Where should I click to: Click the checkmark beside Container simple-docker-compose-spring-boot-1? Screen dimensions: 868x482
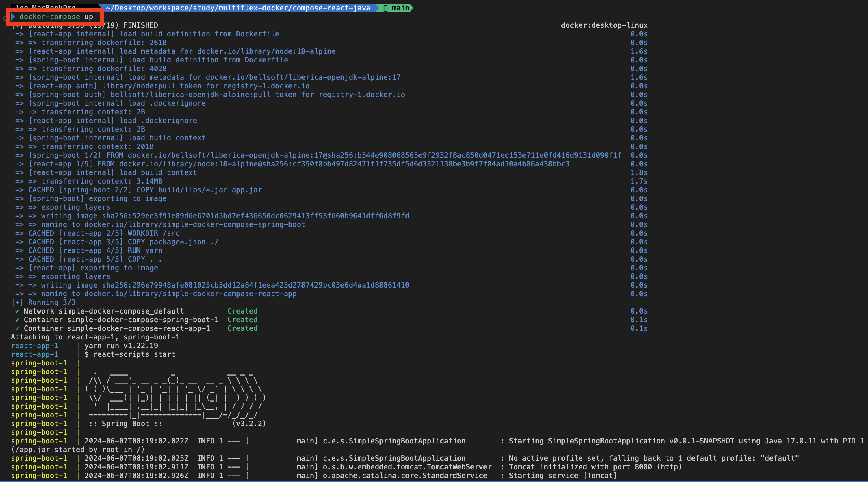(x=17, y=320)
